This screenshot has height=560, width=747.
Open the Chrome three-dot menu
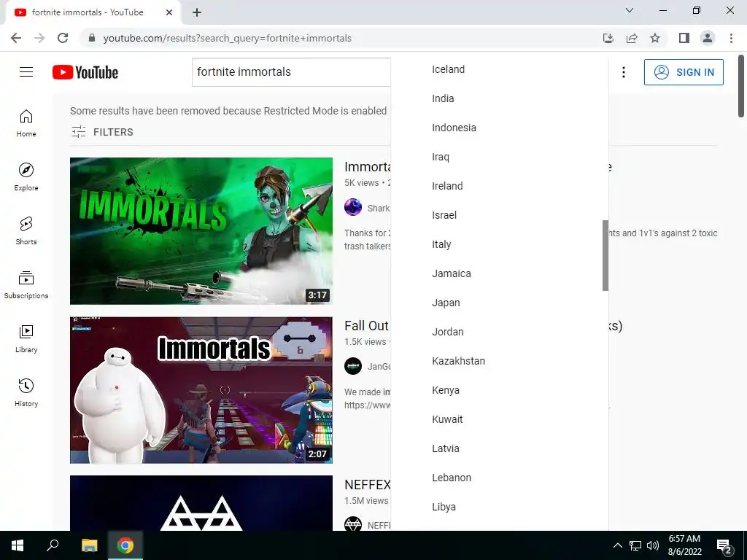[x=731, y=38]
